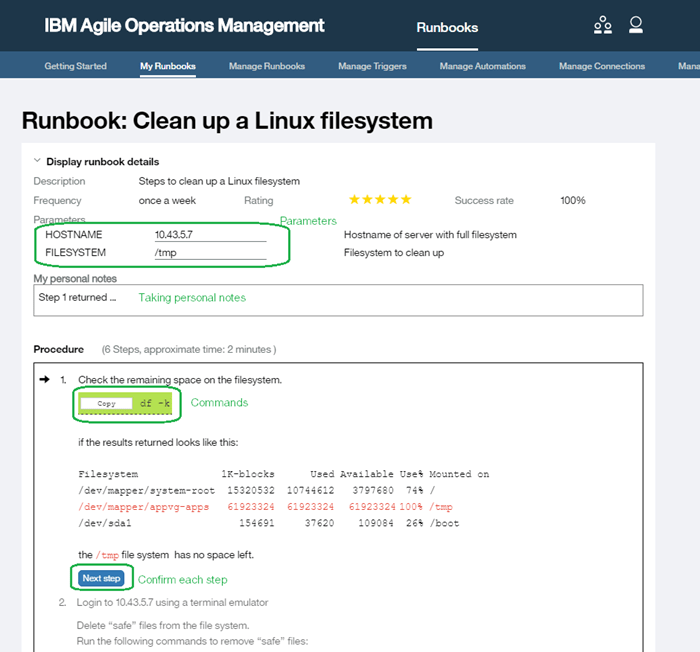Click the '6 Steps, approximate time' text
Image resolution: width=700 pixels, height=652 pixels.
pos(189,349)
